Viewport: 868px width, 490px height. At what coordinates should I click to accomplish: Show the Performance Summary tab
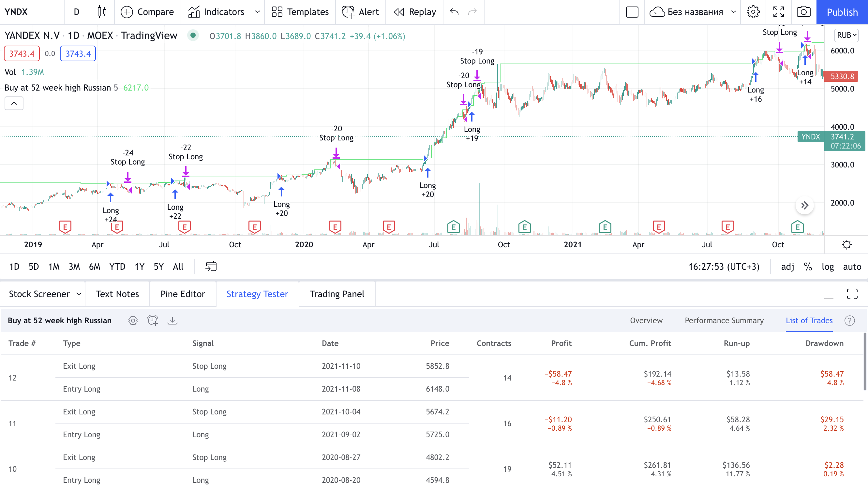[724, 320]
